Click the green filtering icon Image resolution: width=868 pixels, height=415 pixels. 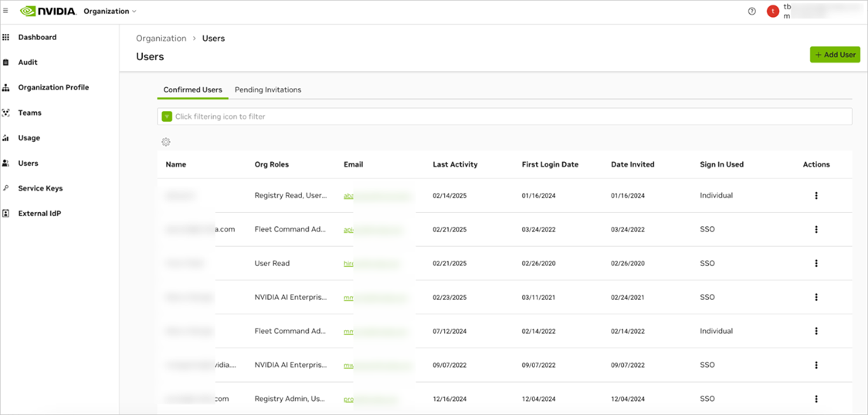pos(167,116)
